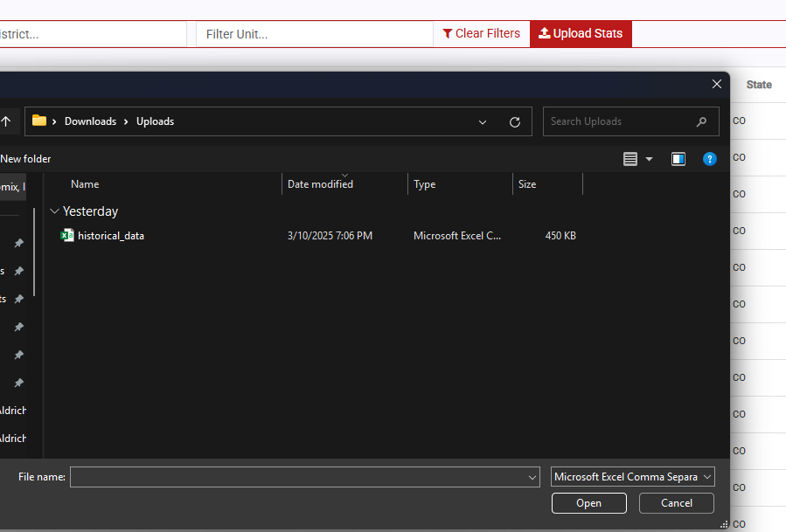Click the Open button

[589, 503]
